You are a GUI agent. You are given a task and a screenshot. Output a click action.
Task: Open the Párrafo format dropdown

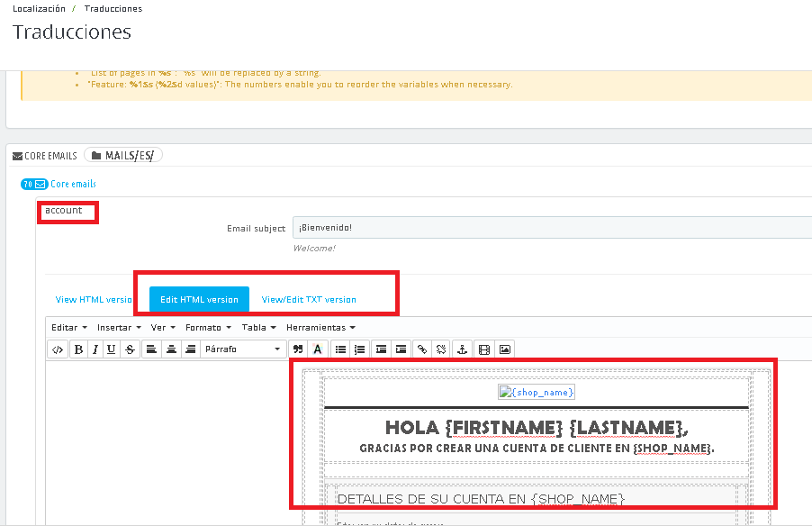241,349
